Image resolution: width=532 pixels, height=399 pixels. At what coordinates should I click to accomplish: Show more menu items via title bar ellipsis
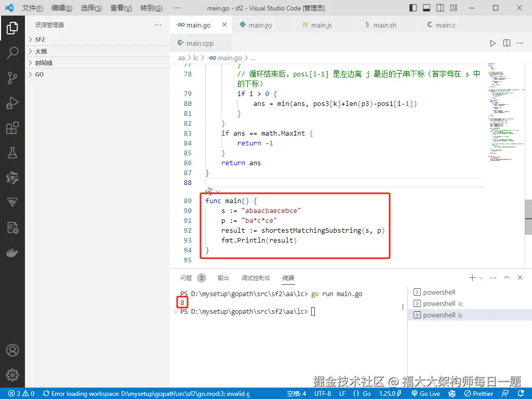click(177, 8)
